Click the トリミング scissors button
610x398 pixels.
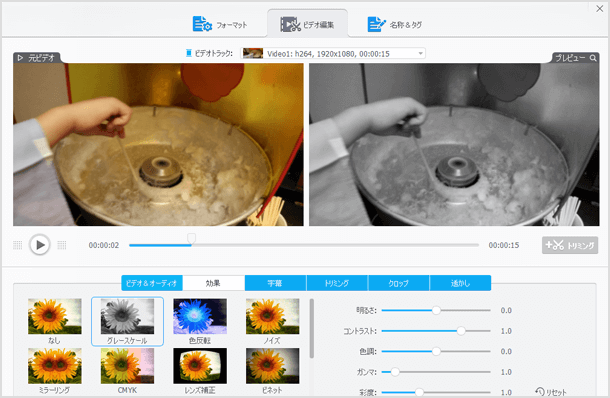(570, 245)
